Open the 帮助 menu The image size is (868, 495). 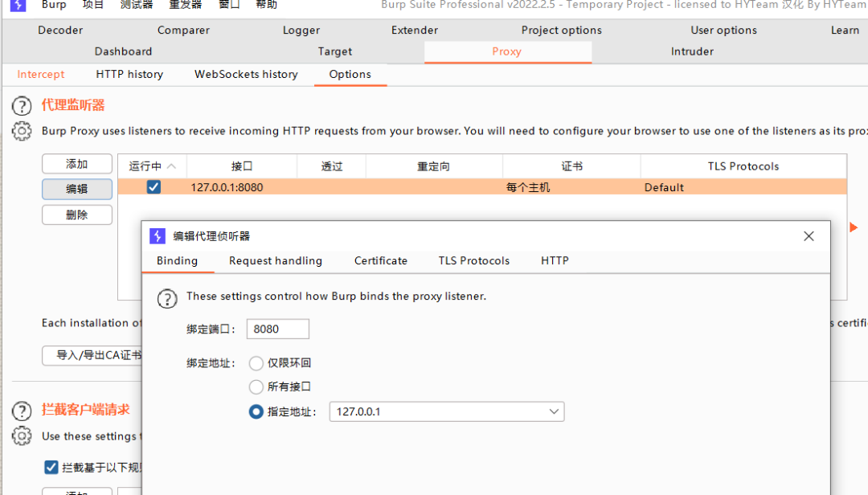click(266, 5)
